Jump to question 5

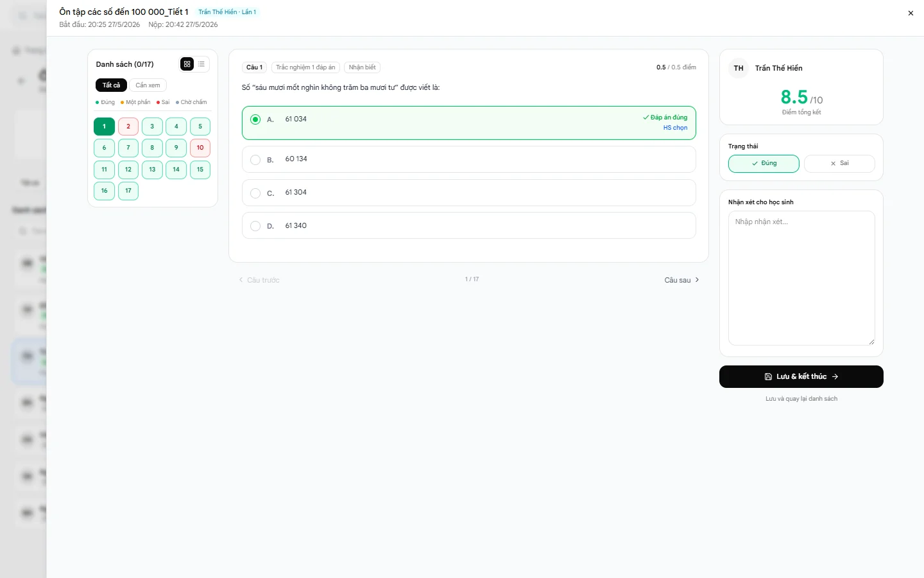(200, 127)
